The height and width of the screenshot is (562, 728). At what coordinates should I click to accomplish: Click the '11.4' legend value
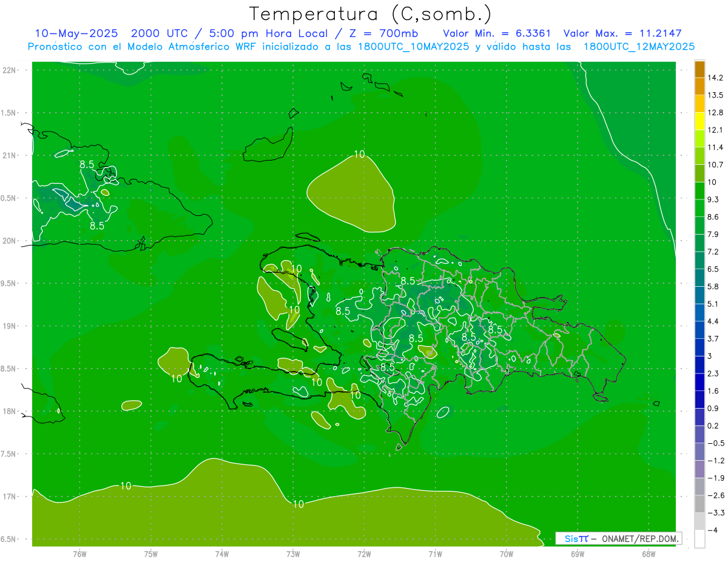[716, 147]
